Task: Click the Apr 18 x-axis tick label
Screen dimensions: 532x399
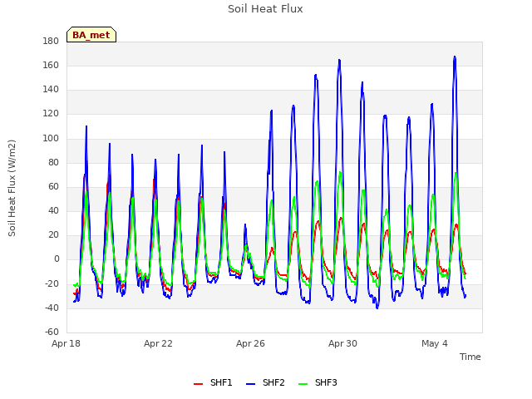Action: click(x=66, y=343)
